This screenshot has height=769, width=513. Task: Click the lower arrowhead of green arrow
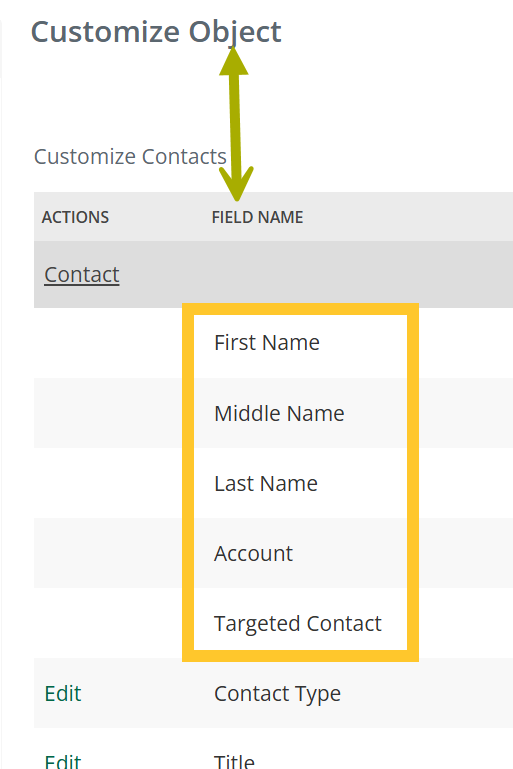[x=236, y=184]
